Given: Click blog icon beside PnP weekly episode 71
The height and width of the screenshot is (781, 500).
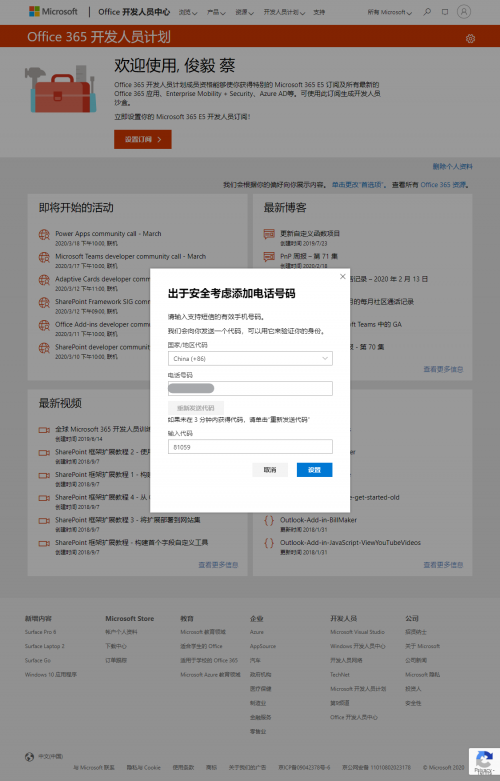Looking at the screenshot, I should (x=269, y=257).
